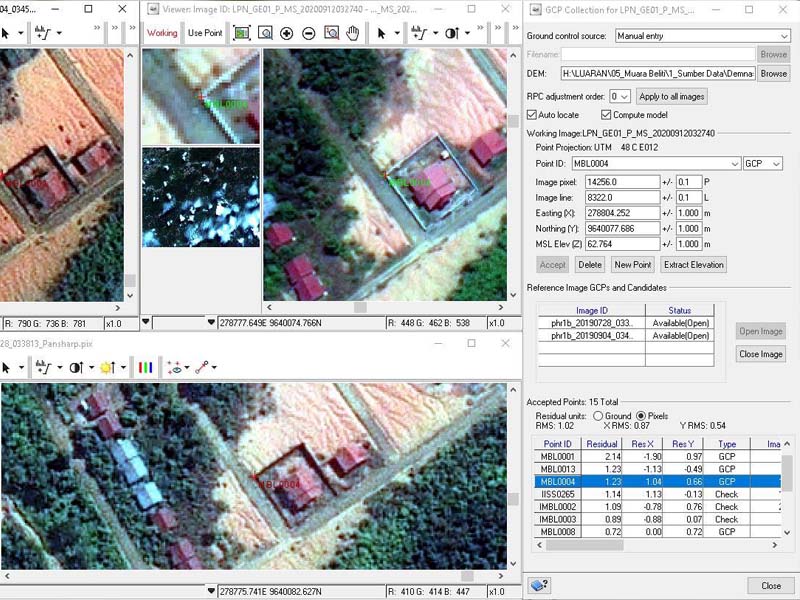Click the zoom to overview icon
This screenshot has width=800, height=600.
click(241, 33)
